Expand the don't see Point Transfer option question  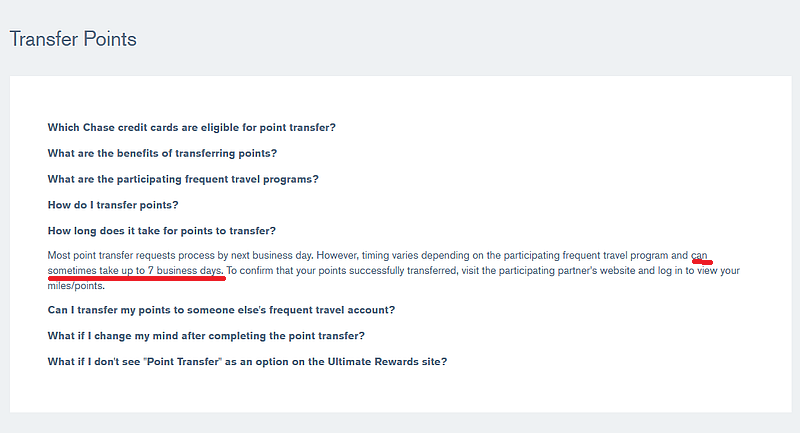click(247, 362)
